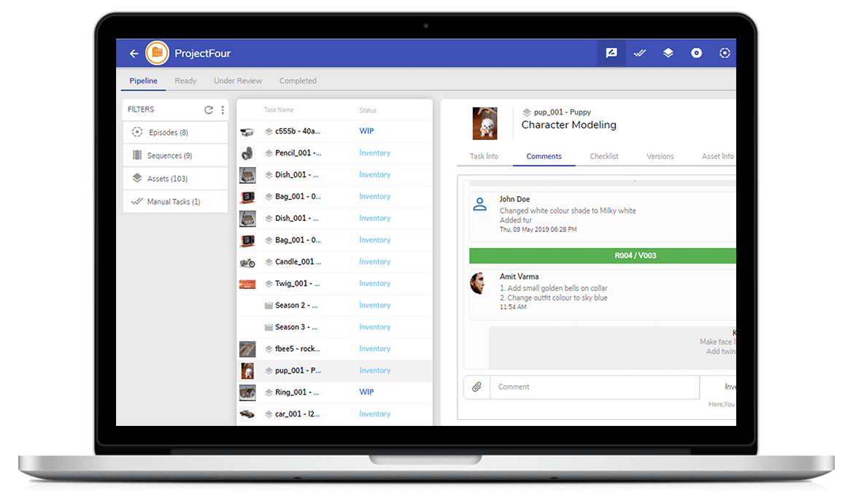Switch to the Under Review tab
Viewport: 853px width, 504px height.
pos(238,81)
